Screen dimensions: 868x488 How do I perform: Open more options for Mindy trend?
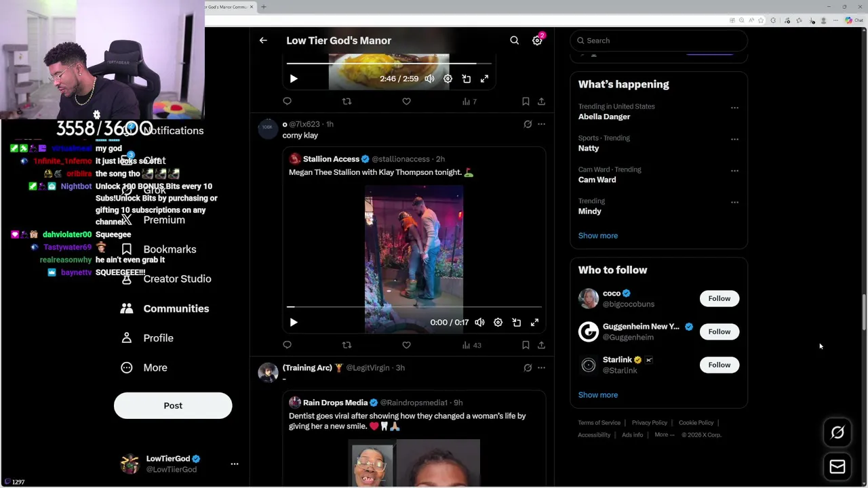734,202
